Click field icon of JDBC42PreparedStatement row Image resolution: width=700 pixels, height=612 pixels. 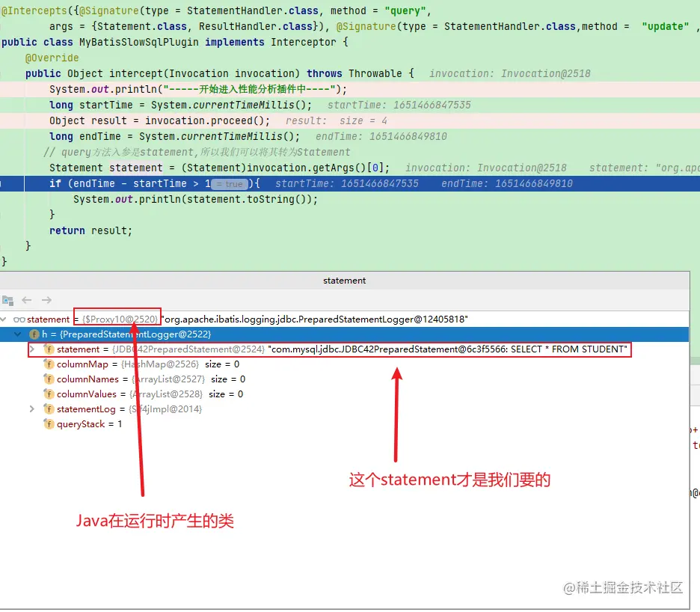click(49, 349)
